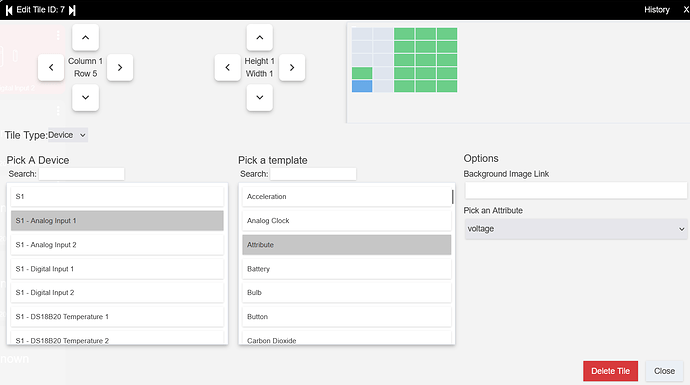Image resolution: width=690 pixels, height=385 pixels.
Task: Click the Background Image Link field
Action: 576,191
